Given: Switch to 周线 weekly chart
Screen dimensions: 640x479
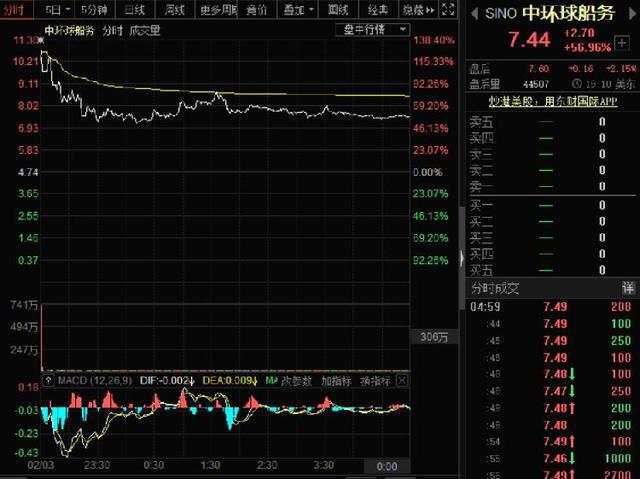Looking at the screenshot, I should 175,10.
